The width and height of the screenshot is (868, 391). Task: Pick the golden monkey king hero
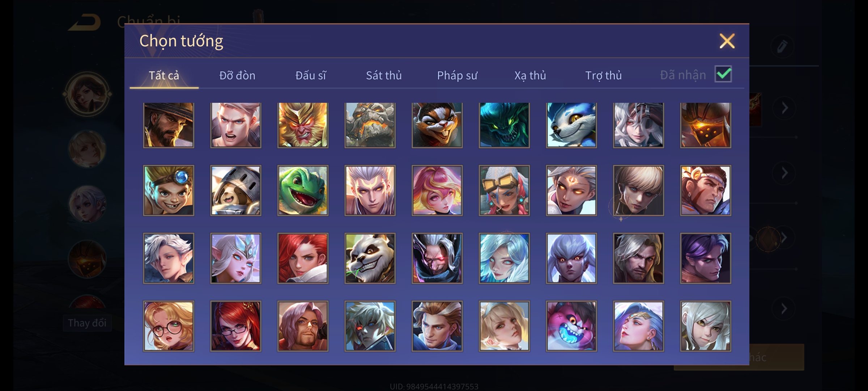point(303,125)
